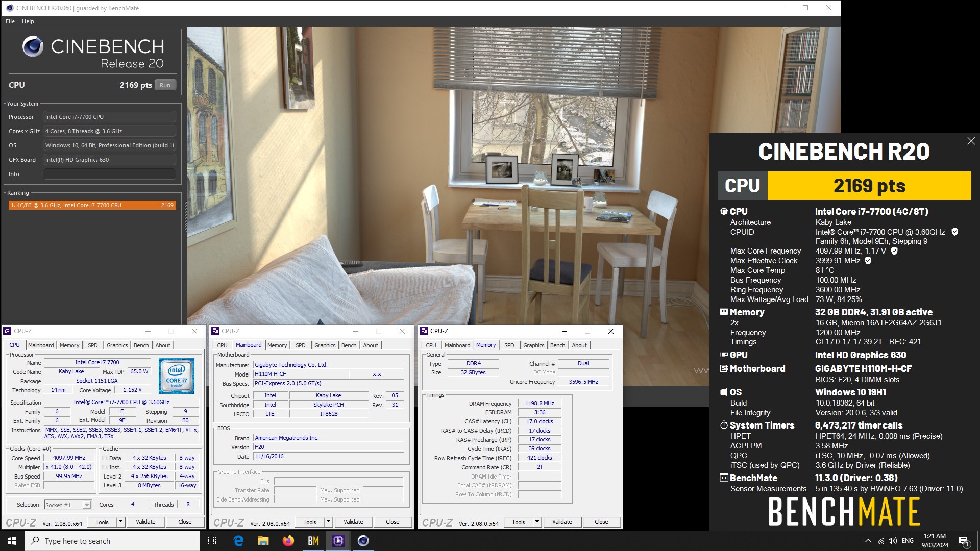980x551 pixels.
Task: Run the Cinebench CPU test
Action: (165, 85)
